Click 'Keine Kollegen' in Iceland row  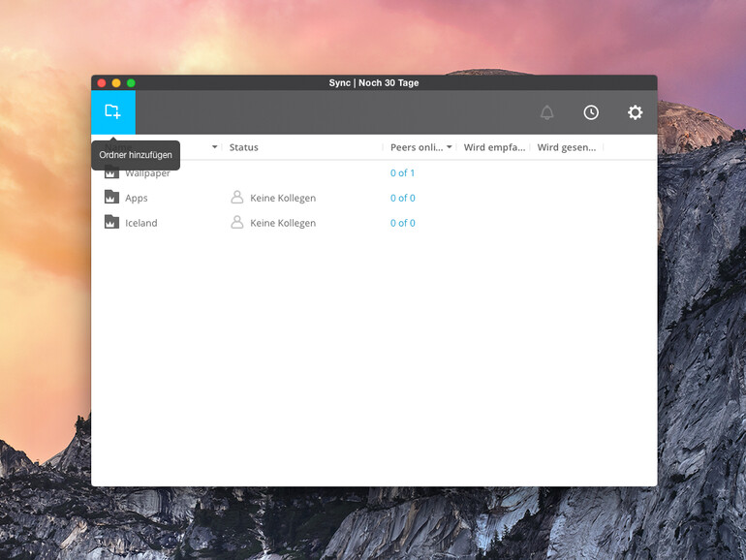283,223
